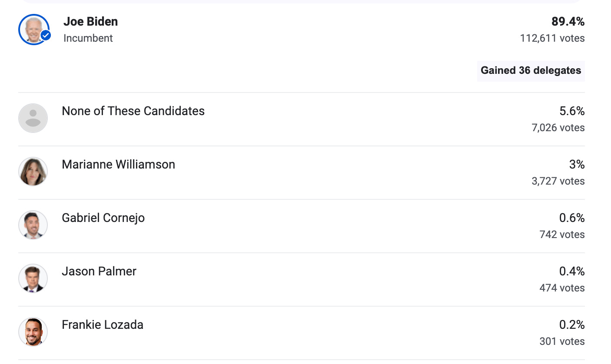The width and height of the screenshot is (611, 364).
Task: Click the 301 votes count
Action: click(562, 341)
